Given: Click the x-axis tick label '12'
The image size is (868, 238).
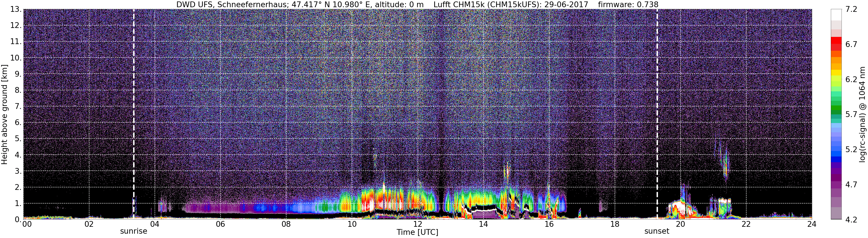Looking at the screenshot, I should tap(417, 224).
